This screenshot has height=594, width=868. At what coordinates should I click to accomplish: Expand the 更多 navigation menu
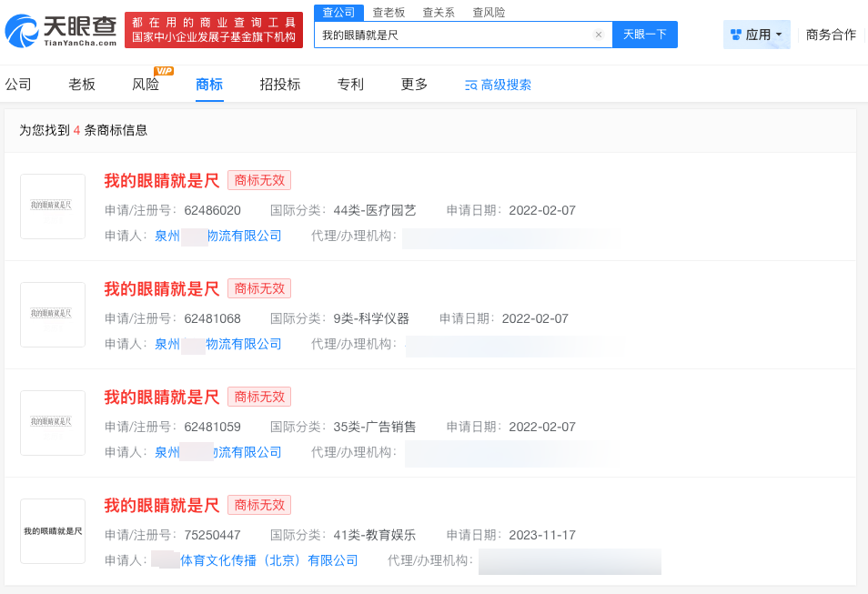(x=412, y=83)
